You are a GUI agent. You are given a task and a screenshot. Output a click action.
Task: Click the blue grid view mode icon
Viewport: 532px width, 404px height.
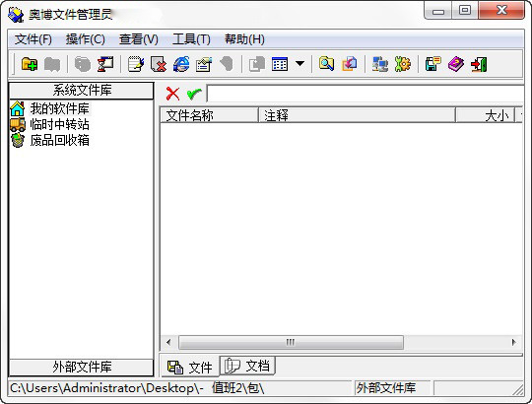point(280,64)
